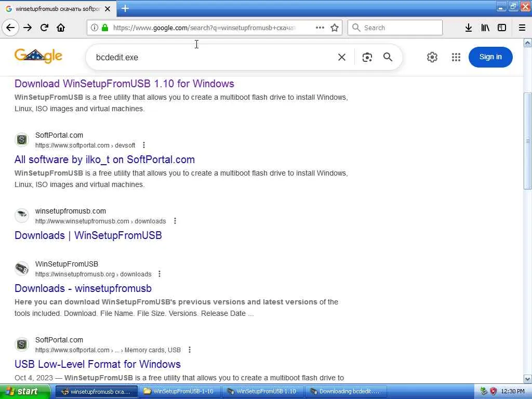Show site information icon in address bar
This screenshot has height=399, width=532.
coord(95,28)
